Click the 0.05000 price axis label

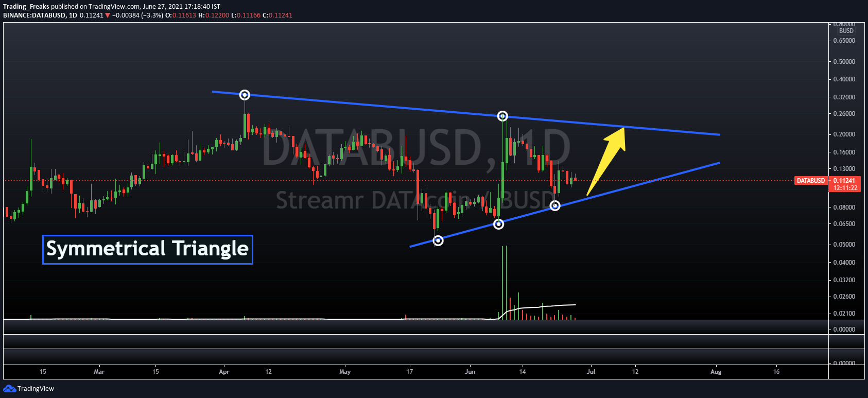pos(844,245)
